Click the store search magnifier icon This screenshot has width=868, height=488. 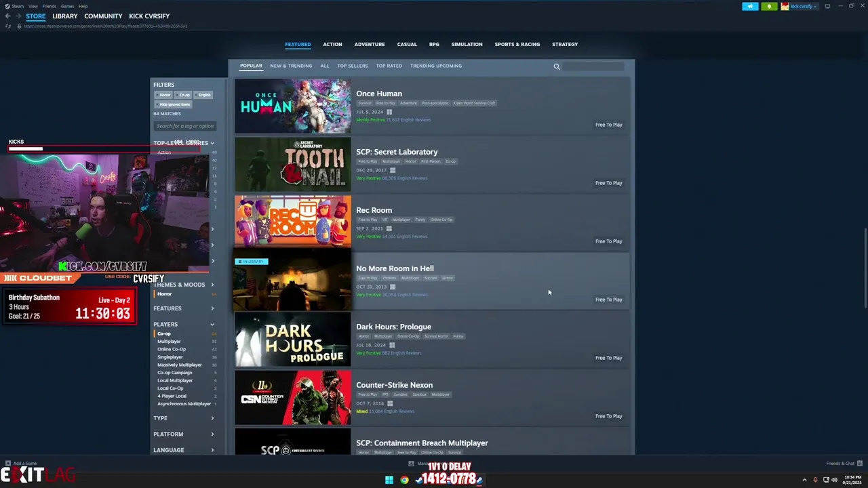point(557,66)
